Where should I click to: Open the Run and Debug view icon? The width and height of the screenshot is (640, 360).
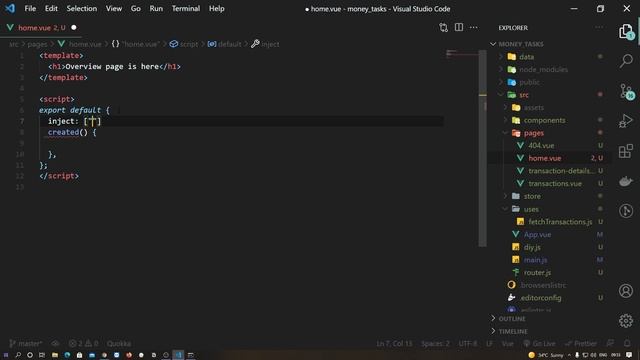tap(626, 121)
